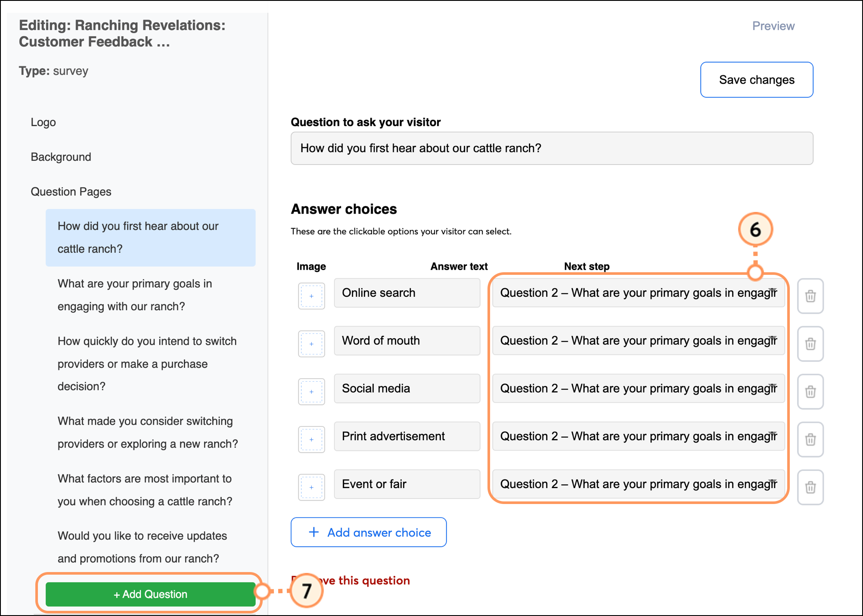The height and width of the screenshot is (616, 863).
Task: Edit the Online search answer text field
Action: click(407, 293)
